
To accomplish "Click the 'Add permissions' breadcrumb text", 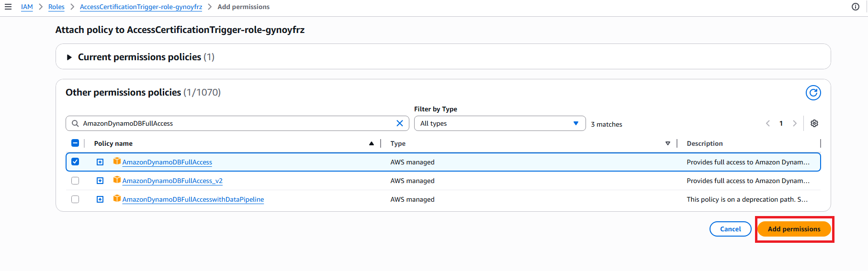I will click(x=244, y=7).
